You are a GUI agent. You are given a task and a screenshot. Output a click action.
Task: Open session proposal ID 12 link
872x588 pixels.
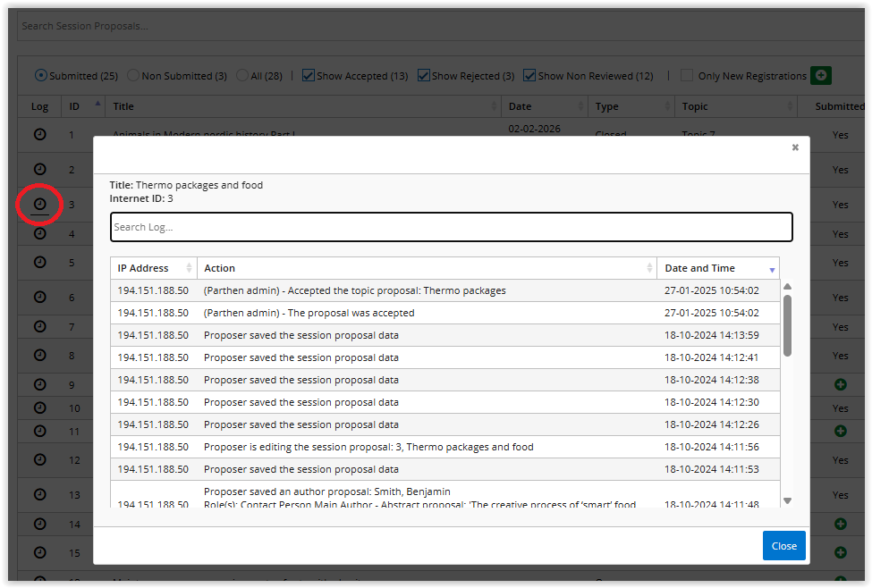pyautogui.click(x=74, y=461)
